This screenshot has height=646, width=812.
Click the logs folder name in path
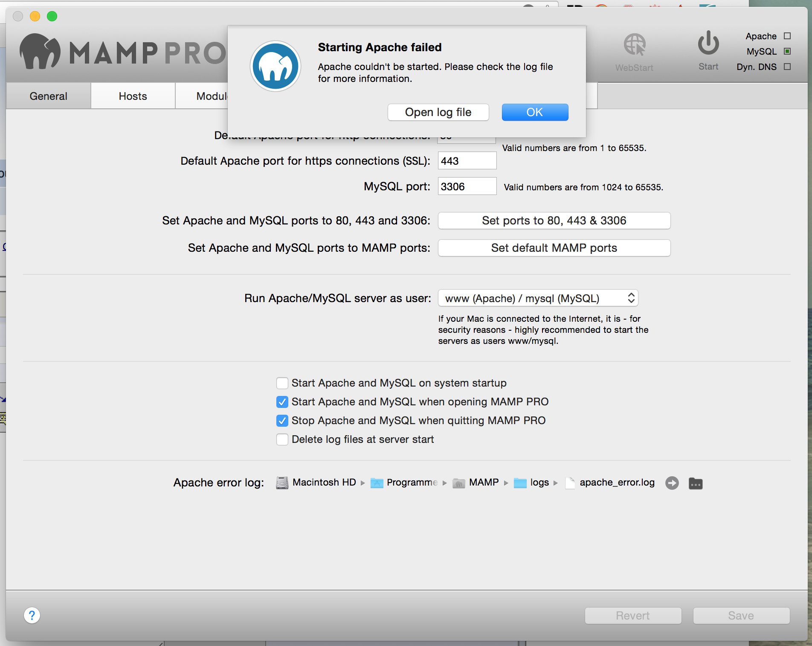539,483
